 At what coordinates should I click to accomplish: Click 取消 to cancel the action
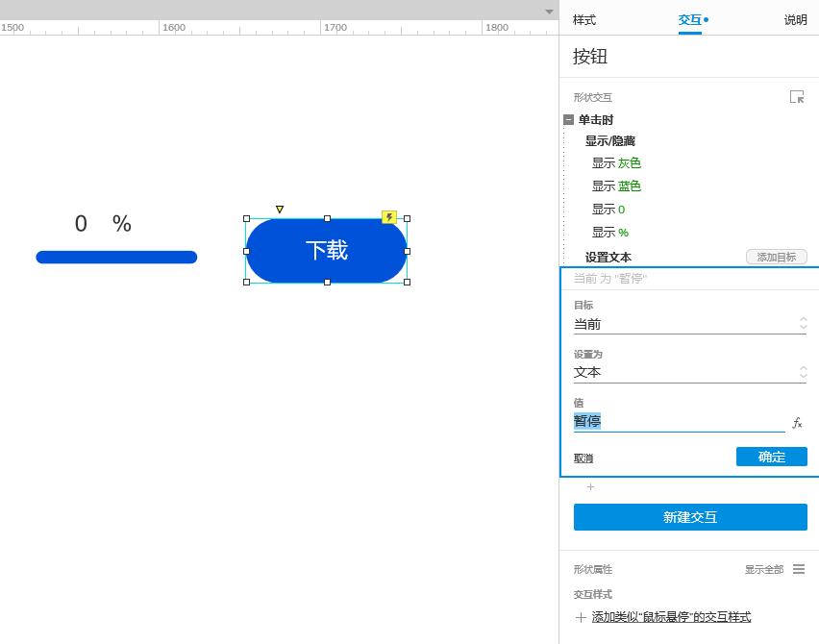(583, 458)
